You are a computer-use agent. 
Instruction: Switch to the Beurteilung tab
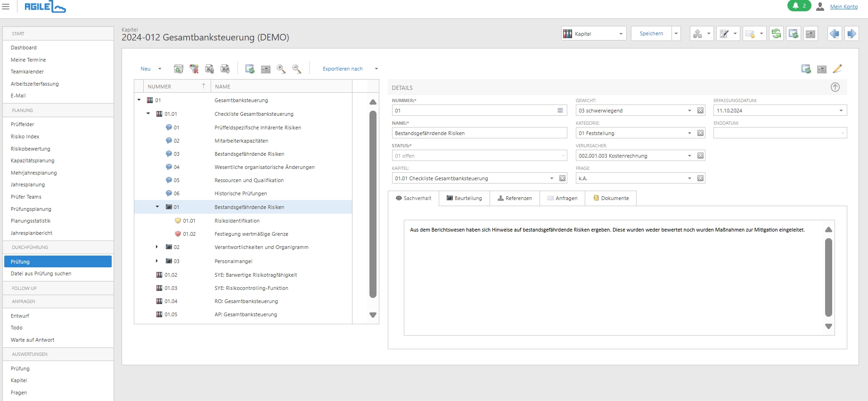[x=464, y=198]
